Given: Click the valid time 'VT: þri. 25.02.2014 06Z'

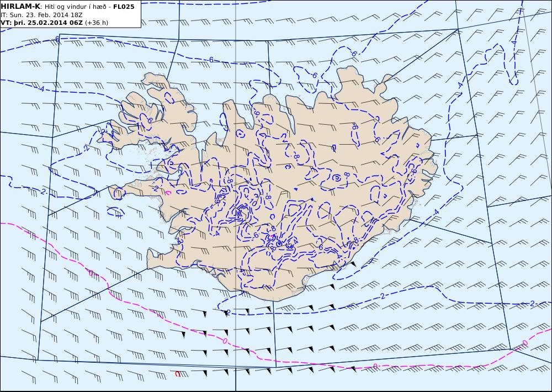Looking at the screenshot, I should (42, 23).
